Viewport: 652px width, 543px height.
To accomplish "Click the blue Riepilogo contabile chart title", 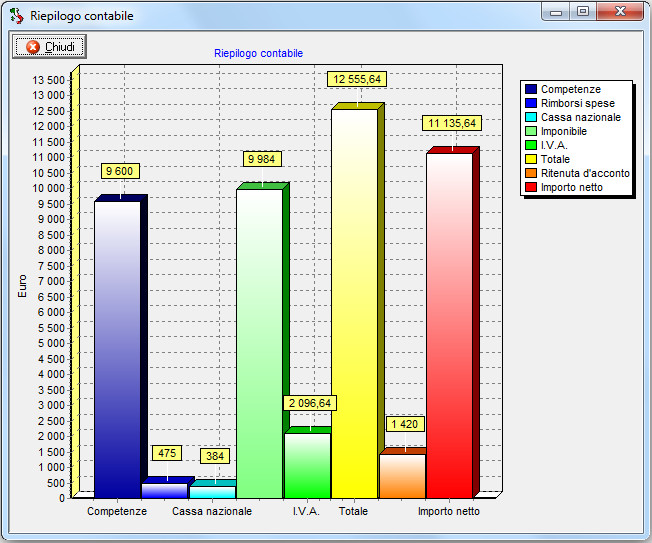I will (x=259, y=53).
